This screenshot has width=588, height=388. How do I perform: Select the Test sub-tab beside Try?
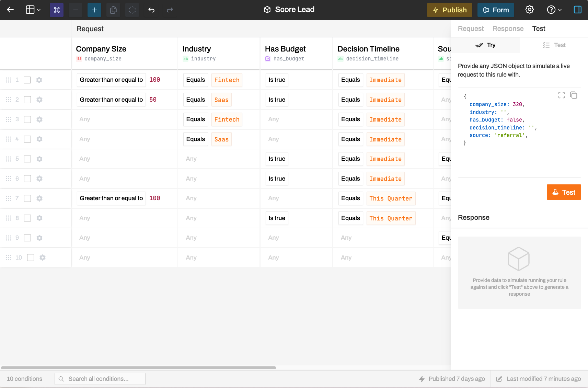point(554,45)
